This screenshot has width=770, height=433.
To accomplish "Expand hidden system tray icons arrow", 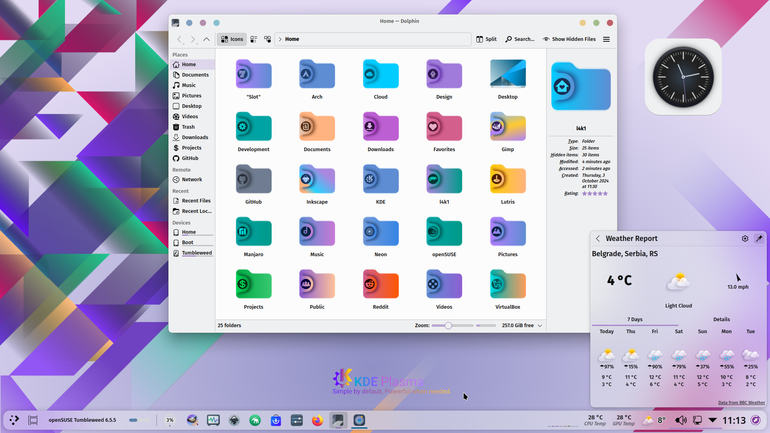I will point(713,420).
